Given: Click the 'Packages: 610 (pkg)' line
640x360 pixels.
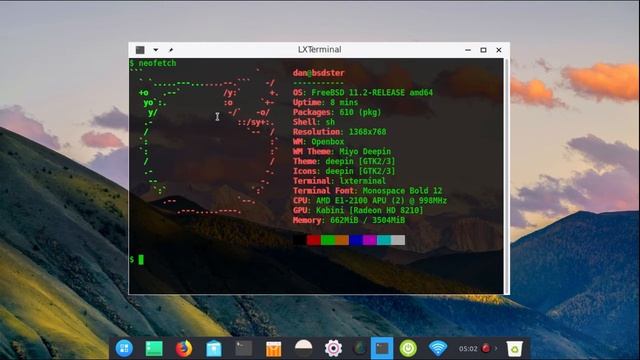Looking at the screenshot, I should point(337,112).
